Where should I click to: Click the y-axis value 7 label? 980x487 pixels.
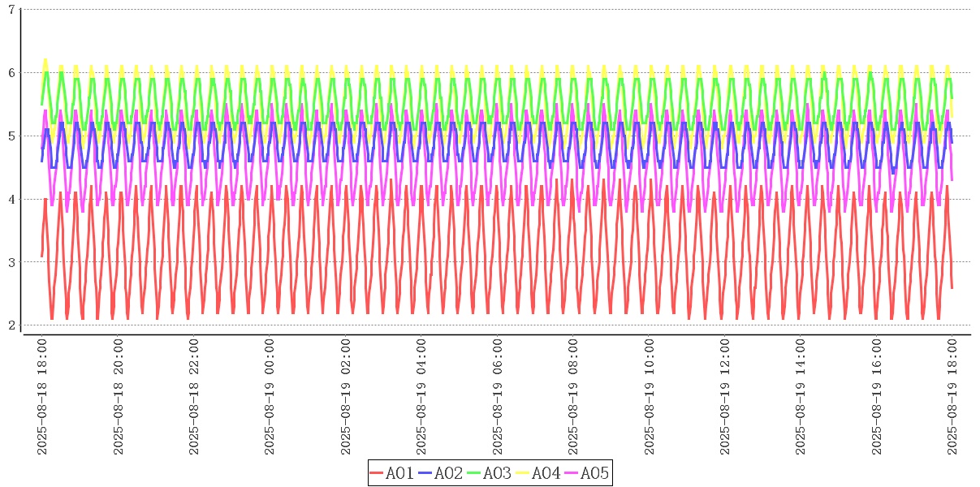pos(11,10)
